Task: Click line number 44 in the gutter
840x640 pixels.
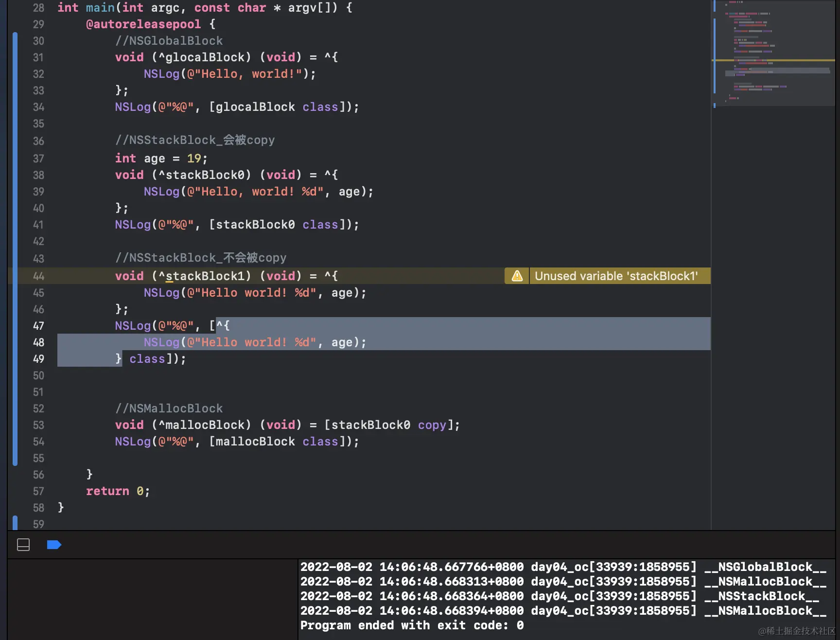Action: click(38, 276)
